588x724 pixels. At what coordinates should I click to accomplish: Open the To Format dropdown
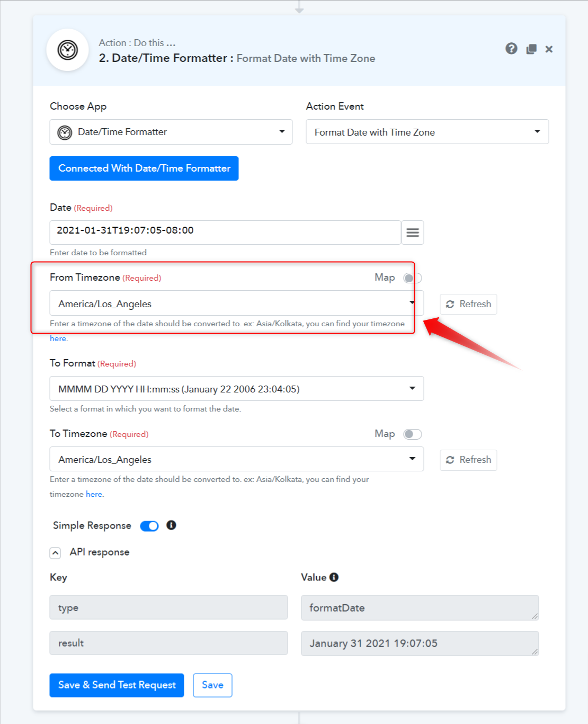(x=237, y=389)
